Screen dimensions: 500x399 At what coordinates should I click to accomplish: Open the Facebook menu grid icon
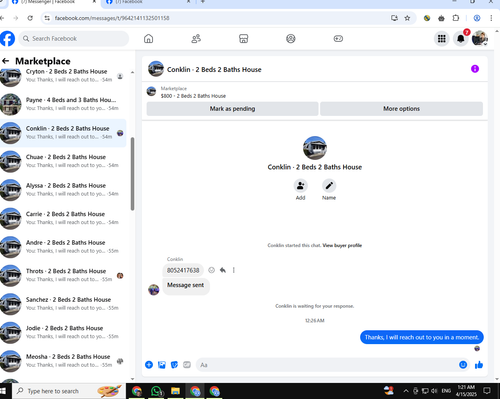tap(442, 39)
